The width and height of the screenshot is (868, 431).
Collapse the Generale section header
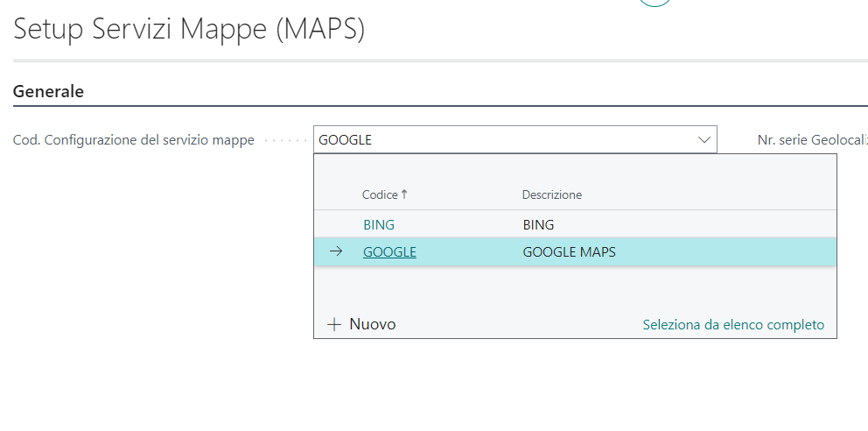point(48,91)
